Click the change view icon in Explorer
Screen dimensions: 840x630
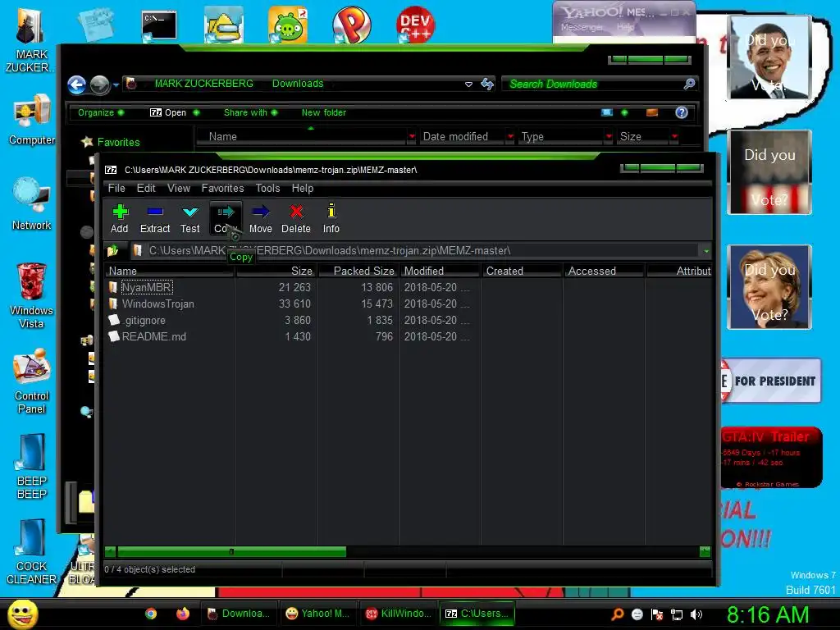(x=606, y=112)
